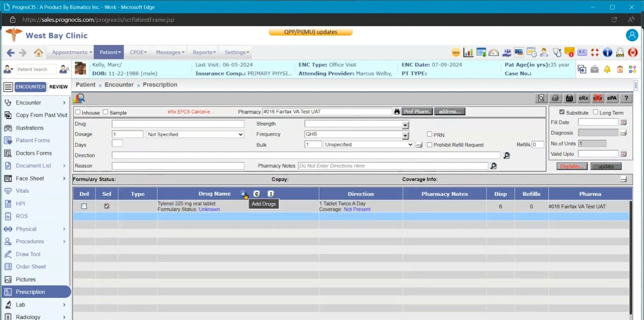Image resolution: width=644 pixels, height=320 pixels.
Task: Click the eRx send button icon
Action: click(583, 98)
